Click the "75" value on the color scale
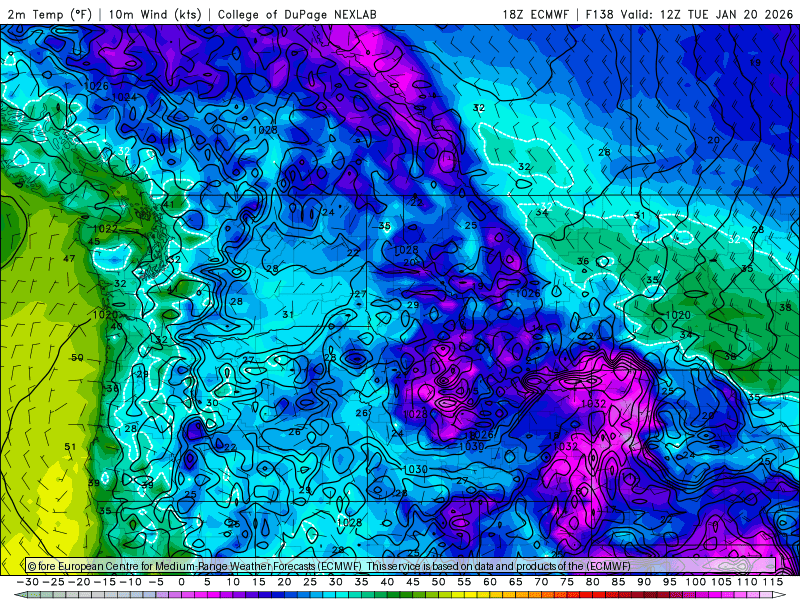Viewport: 800px width, 600px height. click(567, 582)
